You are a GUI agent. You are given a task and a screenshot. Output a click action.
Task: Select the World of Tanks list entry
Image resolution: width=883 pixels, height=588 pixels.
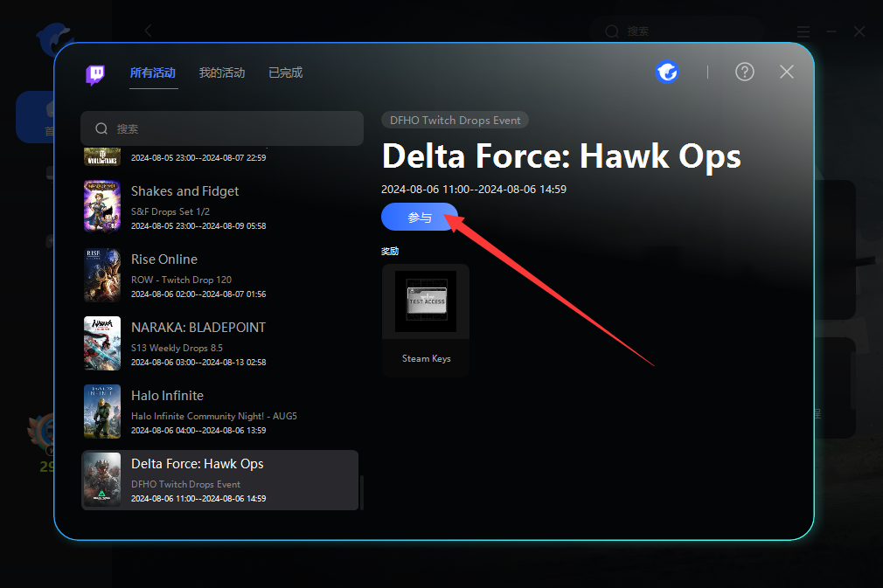(x=219, y=157)
